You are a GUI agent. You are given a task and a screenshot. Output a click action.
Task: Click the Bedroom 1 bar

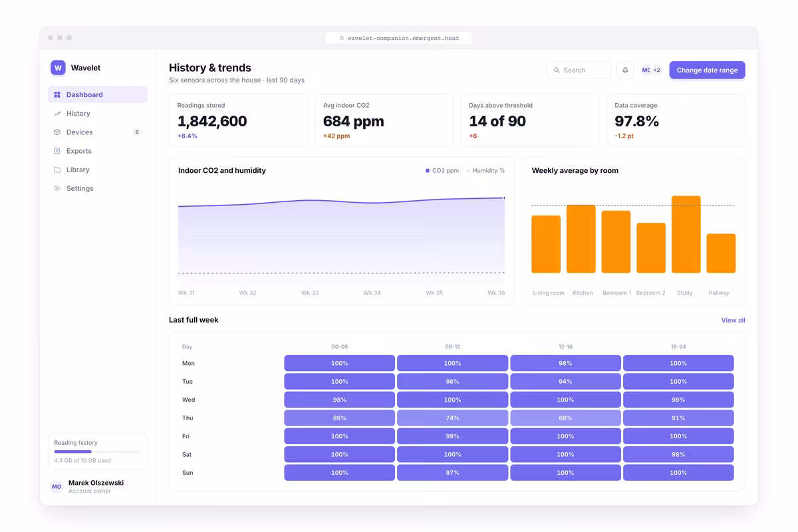pos(616,242)
